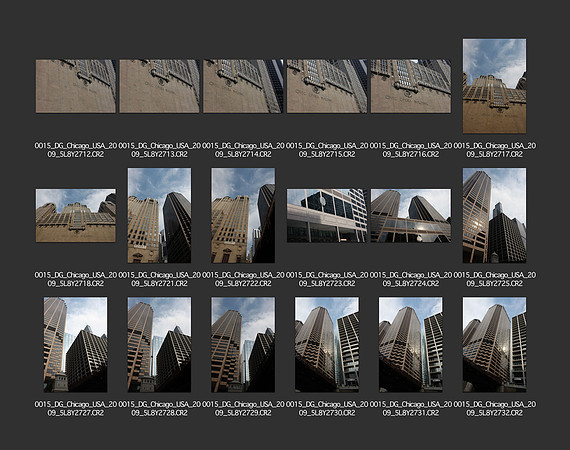Open portrait thumbnail of image 5L8Y2721

[x=160, y=216]
